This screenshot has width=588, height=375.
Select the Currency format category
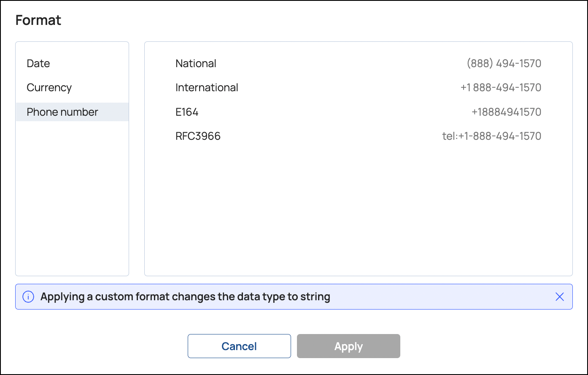49,87
